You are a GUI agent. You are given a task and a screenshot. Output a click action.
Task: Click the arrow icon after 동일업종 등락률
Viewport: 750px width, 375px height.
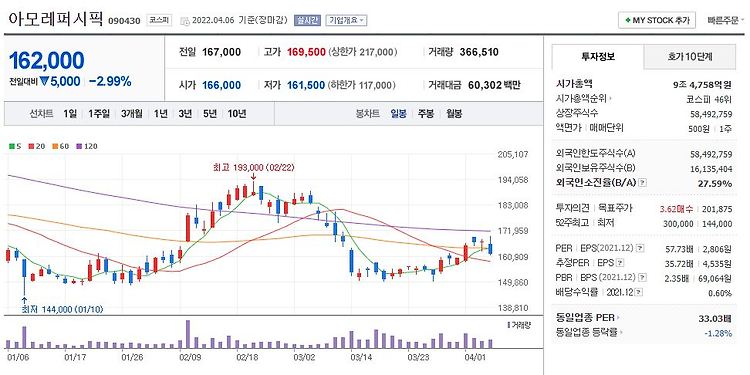click(x=620, y=332)
